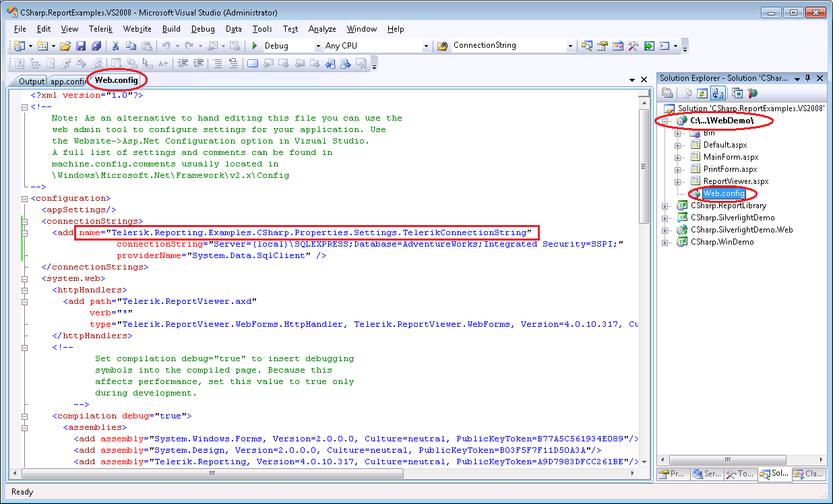Select CSharp.SilverlightDemo project
The image size is (833, 504).
[733, 218]
